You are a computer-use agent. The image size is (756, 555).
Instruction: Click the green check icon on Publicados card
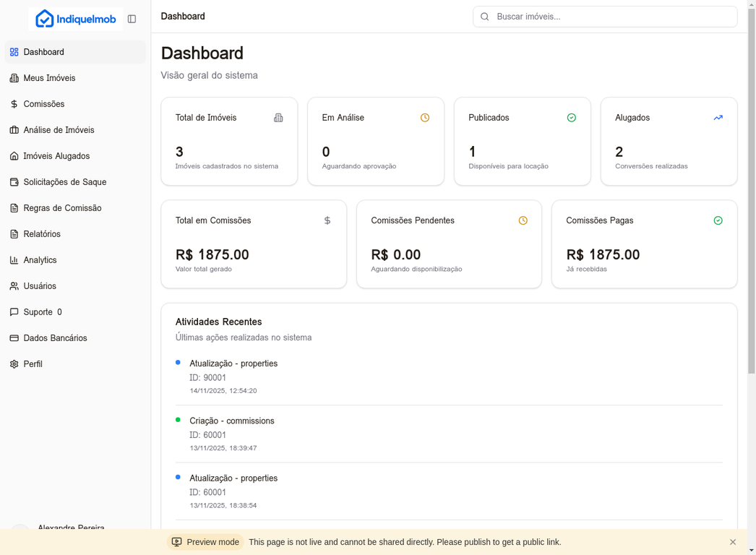pos(571,117)
